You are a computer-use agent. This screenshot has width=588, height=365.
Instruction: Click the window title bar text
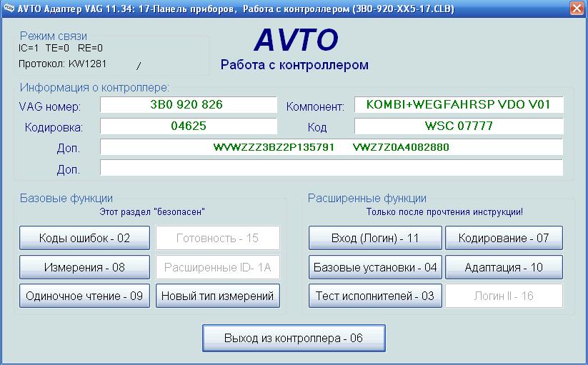236,9
